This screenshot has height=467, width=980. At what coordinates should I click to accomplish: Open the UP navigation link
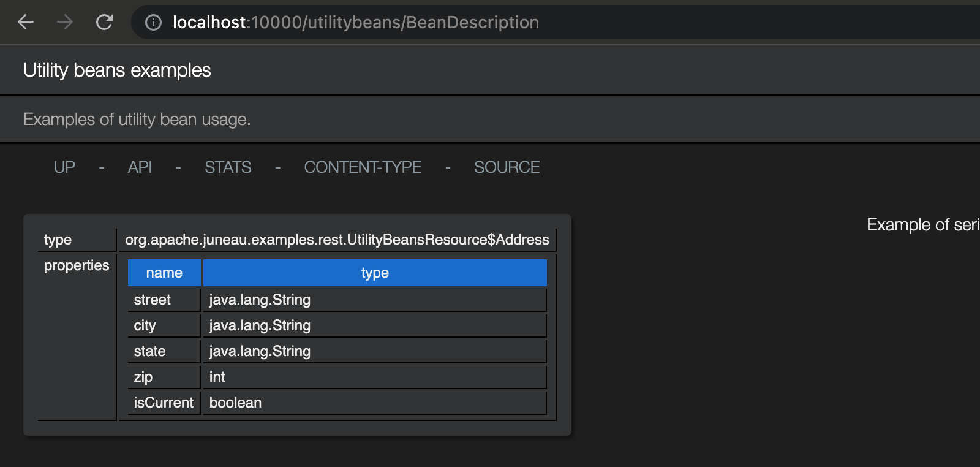pos(64,167)
